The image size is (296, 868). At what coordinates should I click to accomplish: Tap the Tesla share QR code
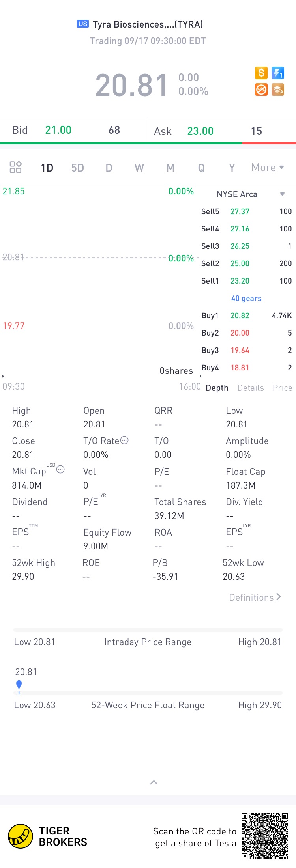click(264, 836)
